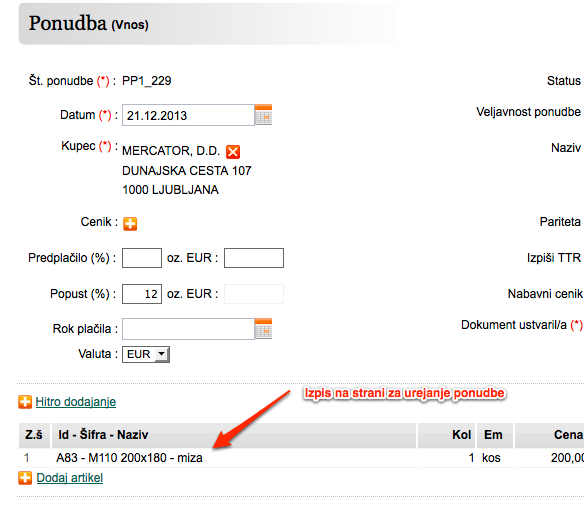Image resolution: width=584 pixels, height=520 pixels.
Task: Select item row A83 - M110 200x180 - miza
Action: click(x=301, y=458)
